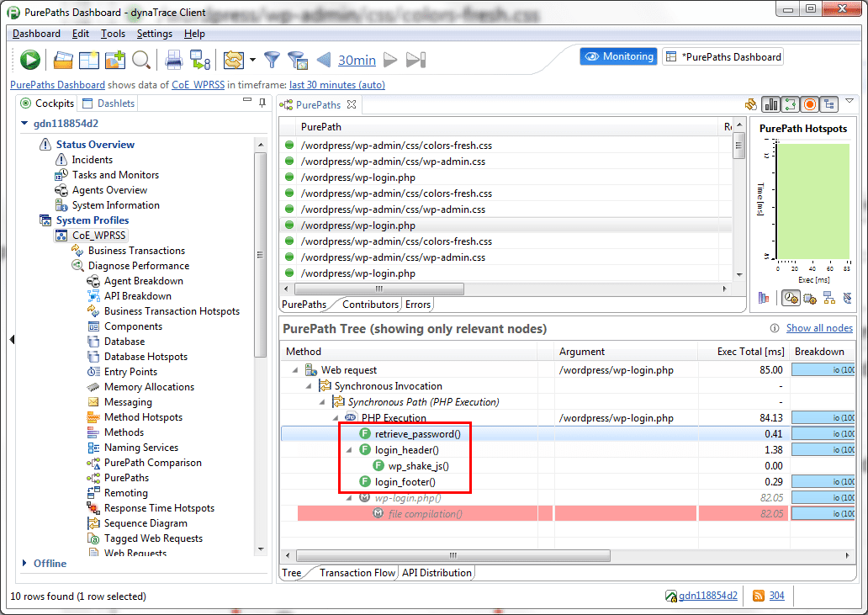Follow the PurePaths Dashboard link

(57, 85)
